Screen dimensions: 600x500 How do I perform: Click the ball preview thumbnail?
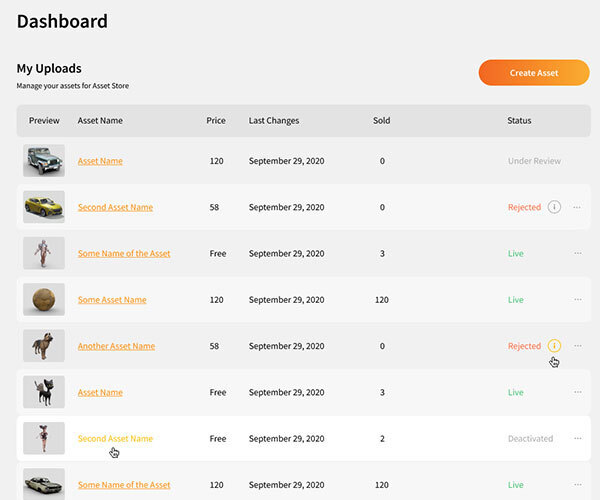44,300
